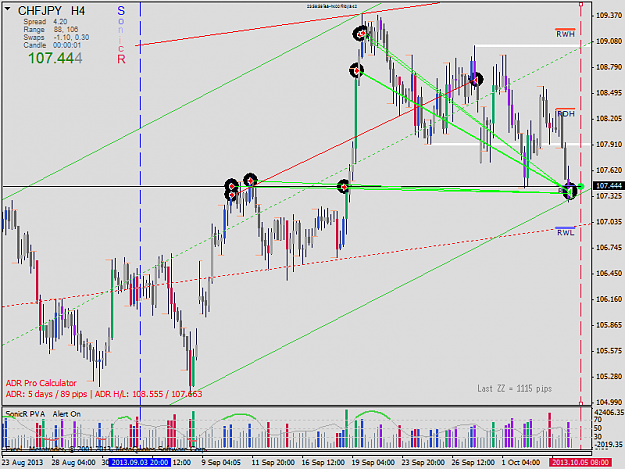Click the 11 Sep 20:00 date label

point(273,463)
